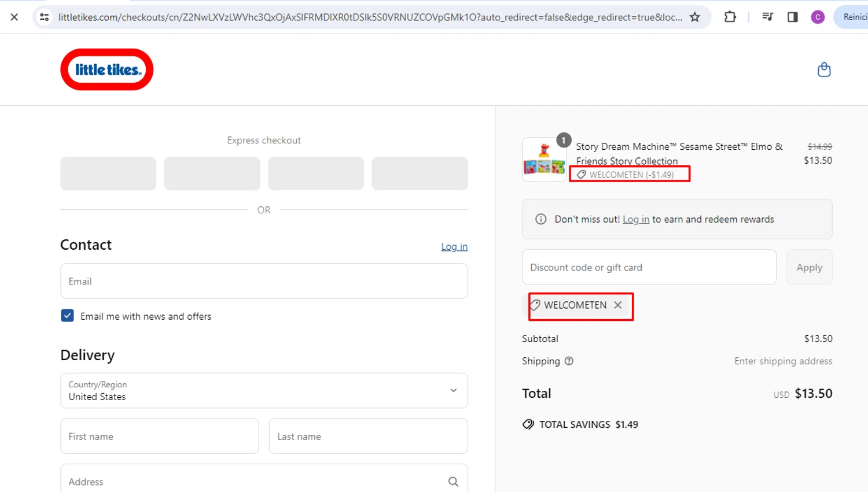This screenshot has height=492, width=868.
Task: Click the Apply discount button
Action: coord(809,267)
